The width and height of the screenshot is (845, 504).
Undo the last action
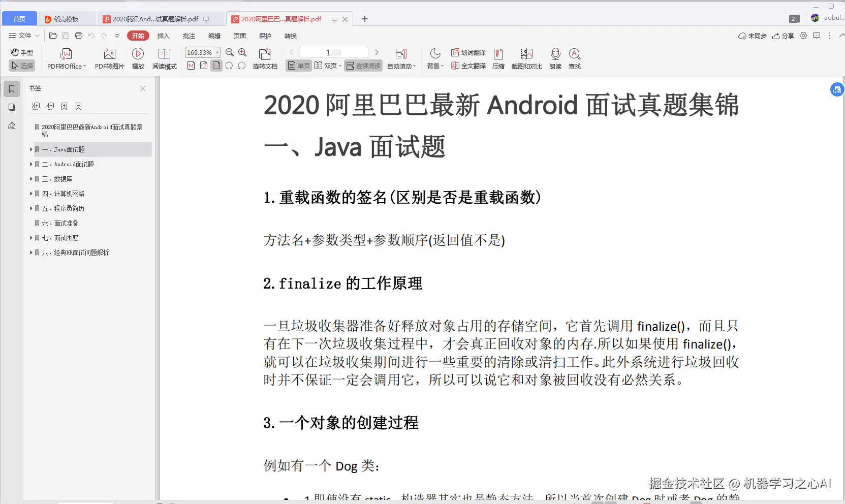click(91, 36)
